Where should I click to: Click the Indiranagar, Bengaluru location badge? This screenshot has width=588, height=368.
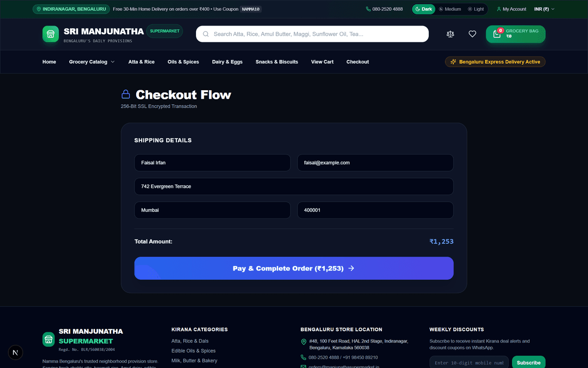pos(71,9)
